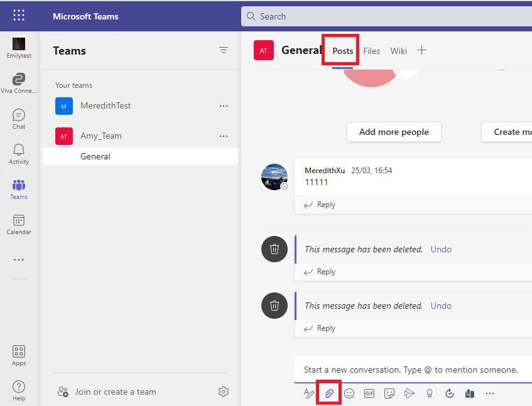
Task: Open the Apps store
Action: pos(19,356)
